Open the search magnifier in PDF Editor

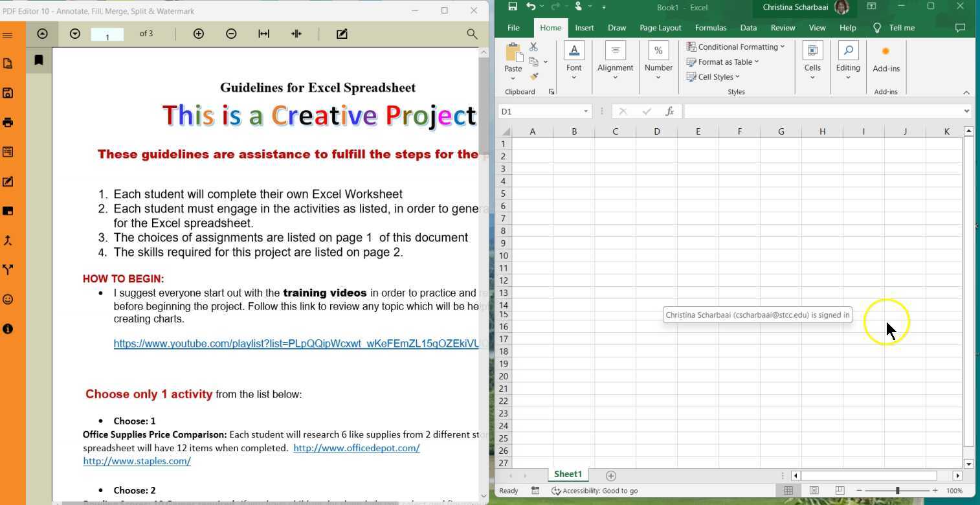(x=472, y=34)
